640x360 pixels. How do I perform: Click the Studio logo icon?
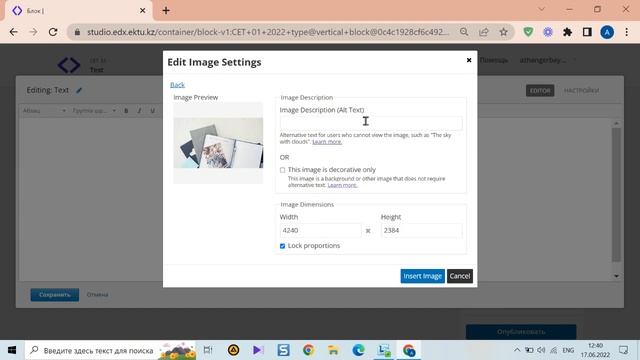pos(69,64)
